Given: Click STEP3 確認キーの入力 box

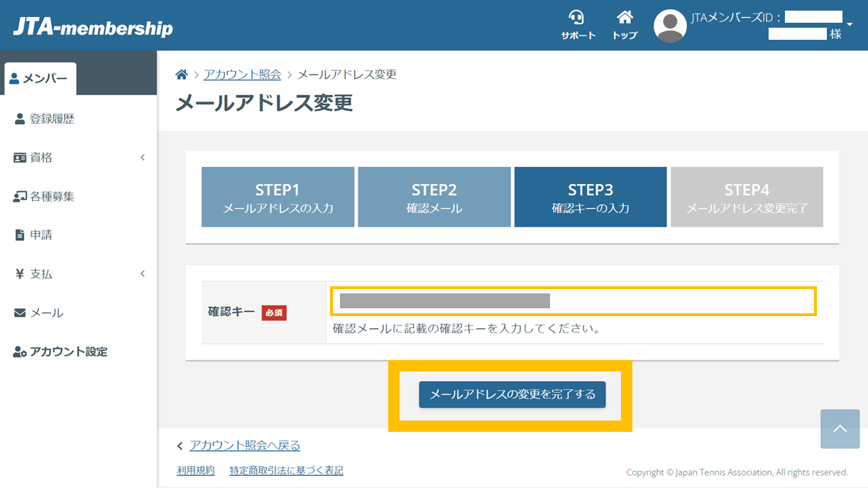Looking at the screenshot, I should 590,197.
